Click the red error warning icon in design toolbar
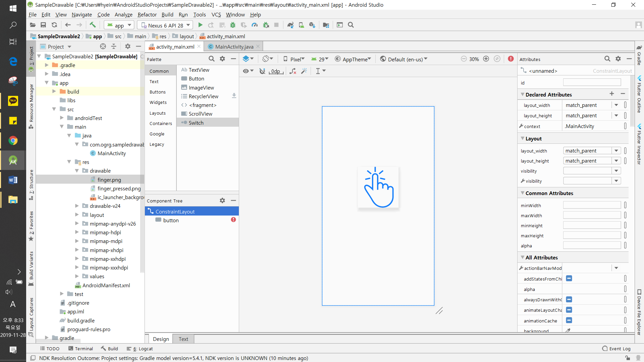 (511, 59)
